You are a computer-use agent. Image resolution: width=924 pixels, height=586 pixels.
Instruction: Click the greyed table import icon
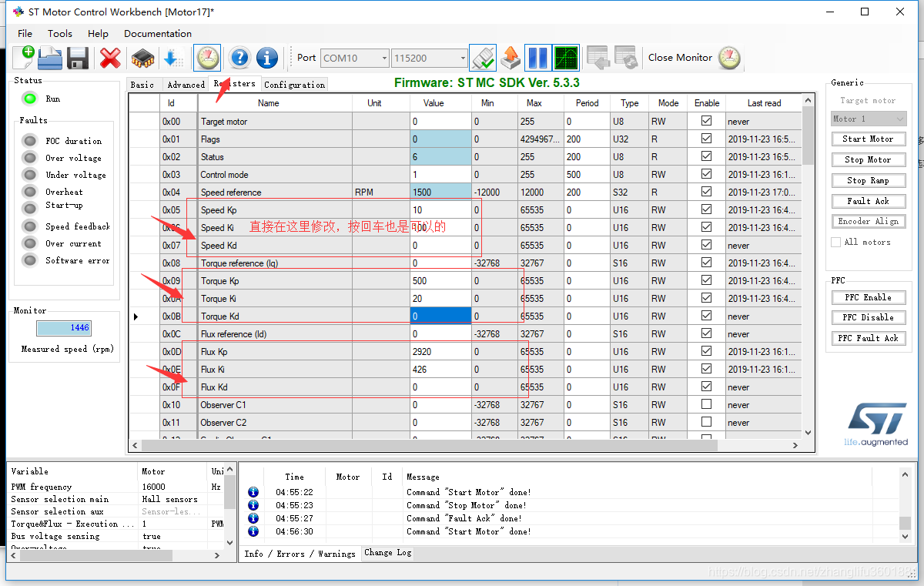pyautogui.click(x=598, y=58)
